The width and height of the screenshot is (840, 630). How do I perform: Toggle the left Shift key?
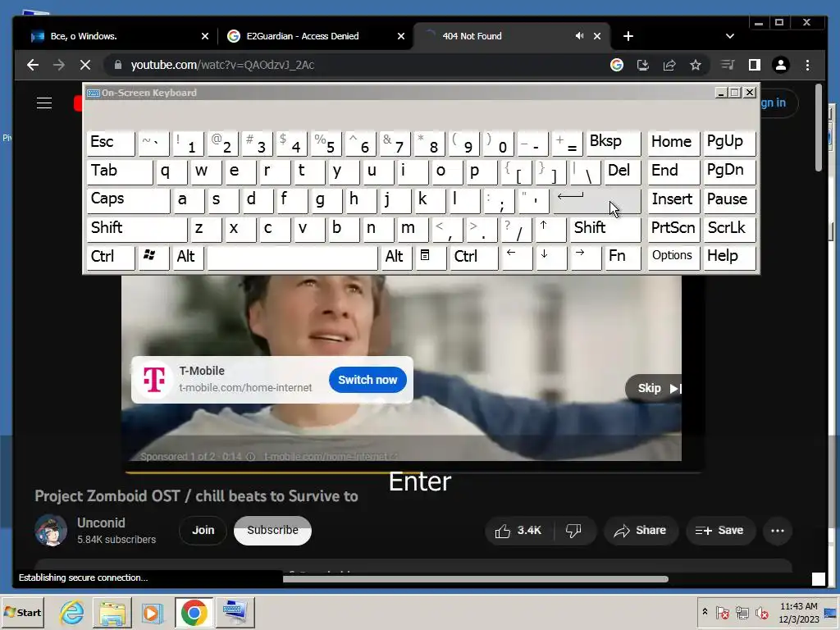(x=137, y=229)
